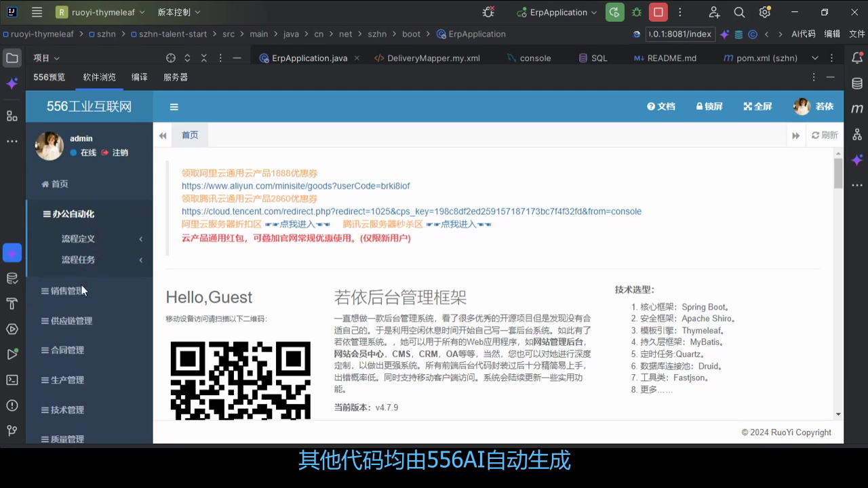Open Search Everywhere magnifier icon
Screen dimensions: 868x488
pyautogui.click(x=739, y=12)
